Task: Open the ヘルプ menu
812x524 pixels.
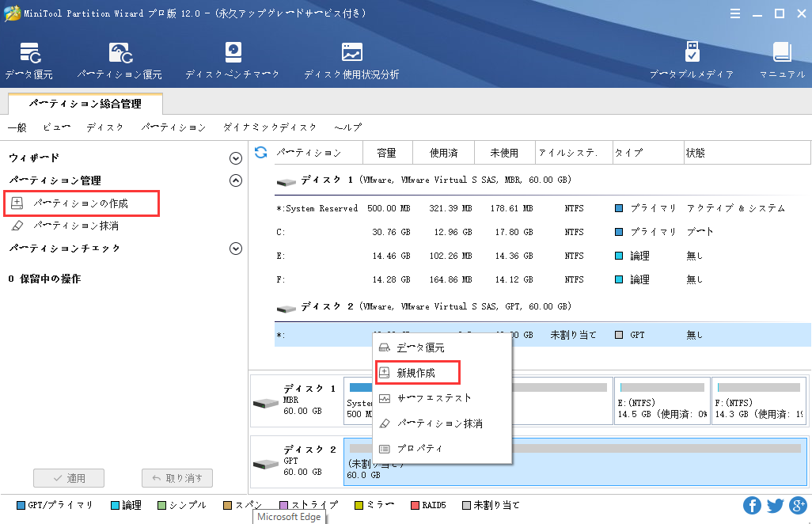Action: click(348, 127)
